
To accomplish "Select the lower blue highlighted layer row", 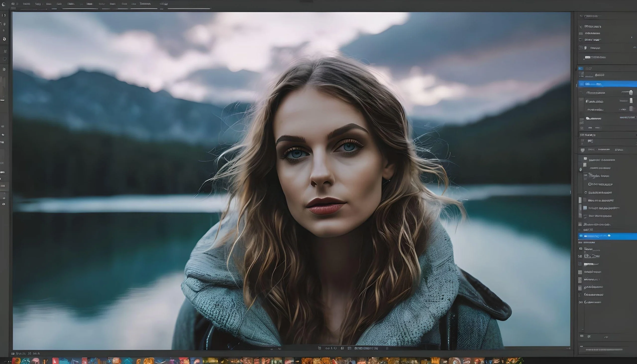I will click(607, 236).
